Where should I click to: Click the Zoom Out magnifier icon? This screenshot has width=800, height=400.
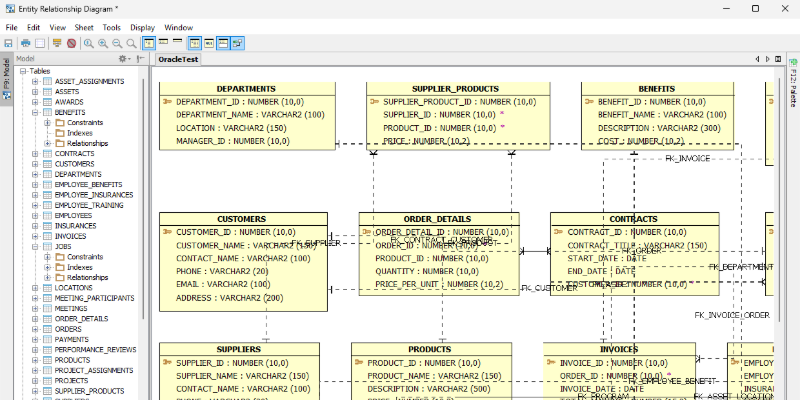pyautogui.click(x=117, y=43)
